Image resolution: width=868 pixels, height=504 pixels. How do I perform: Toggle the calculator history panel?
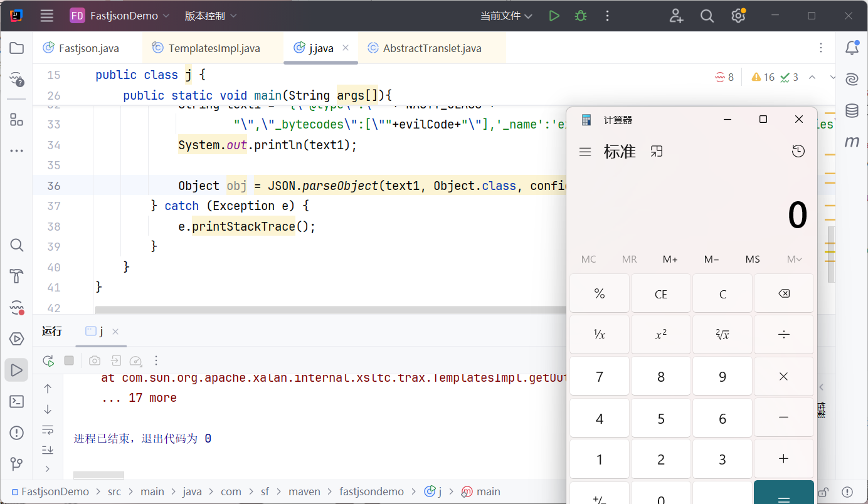(798, 151)
